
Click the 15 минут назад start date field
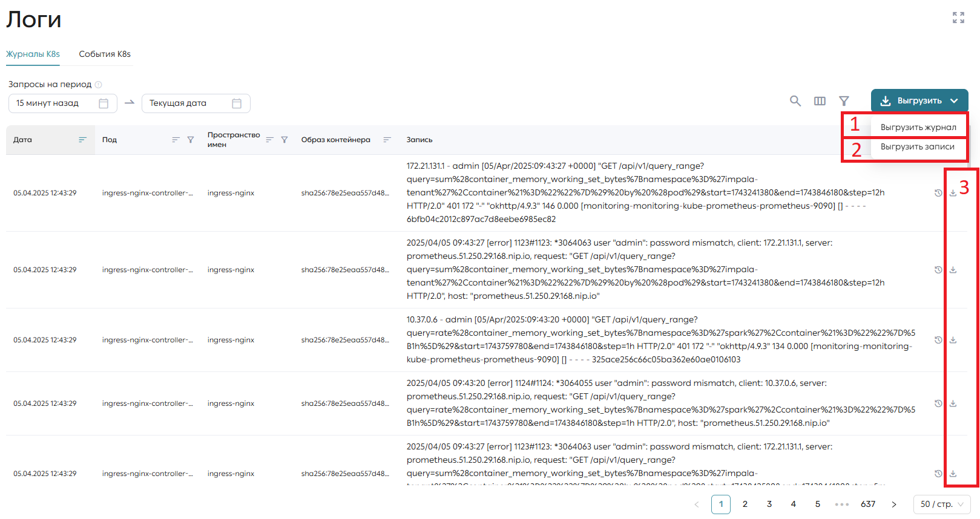[63, 103]
